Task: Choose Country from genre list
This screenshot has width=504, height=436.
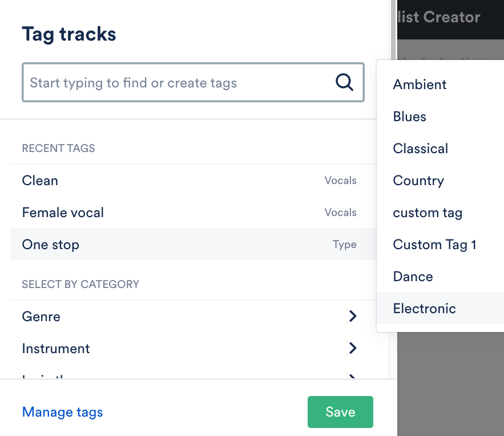Action: tap(418, 181)
